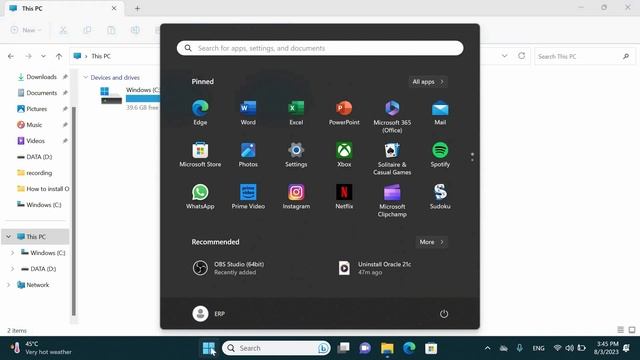Launch the Sudoku game
The width and height of the screenshot is (640, 360).
440,197
